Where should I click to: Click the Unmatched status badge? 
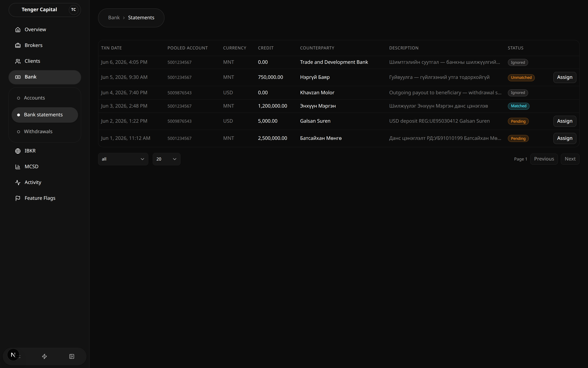(521, 78)
